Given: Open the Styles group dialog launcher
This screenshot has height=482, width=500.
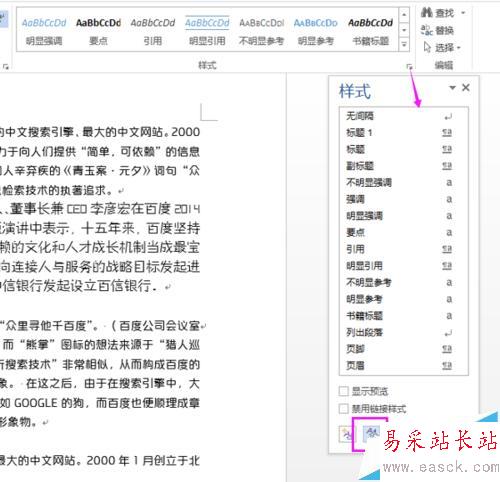Looking at the screenshot, I should (409, 66).
